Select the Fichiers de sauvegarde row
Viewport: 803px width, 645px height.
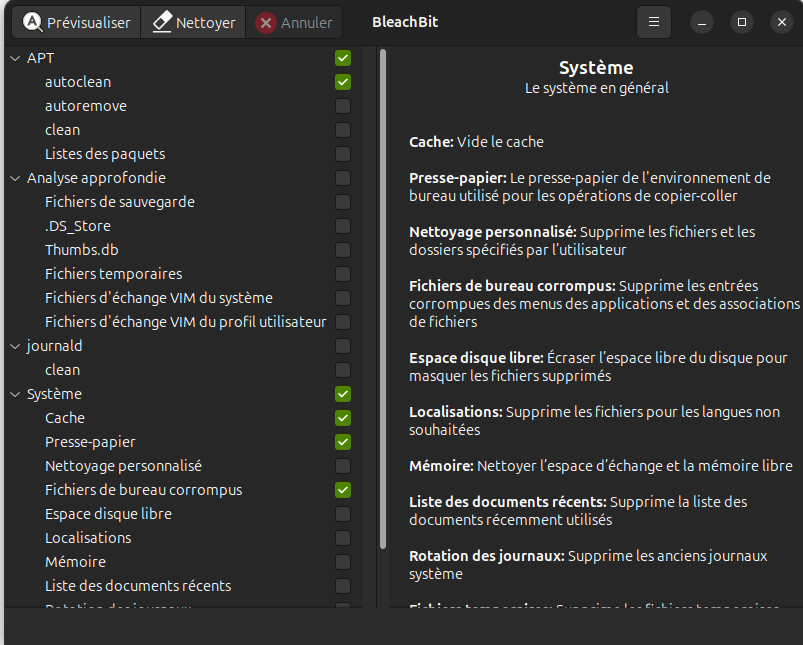[120, 202]
